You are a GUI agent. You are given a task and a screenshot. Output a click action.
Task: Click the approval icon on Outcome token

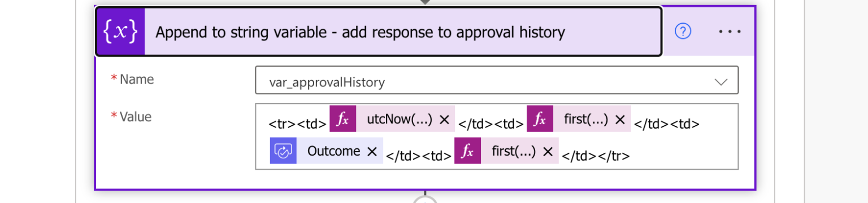coord(283,151)
